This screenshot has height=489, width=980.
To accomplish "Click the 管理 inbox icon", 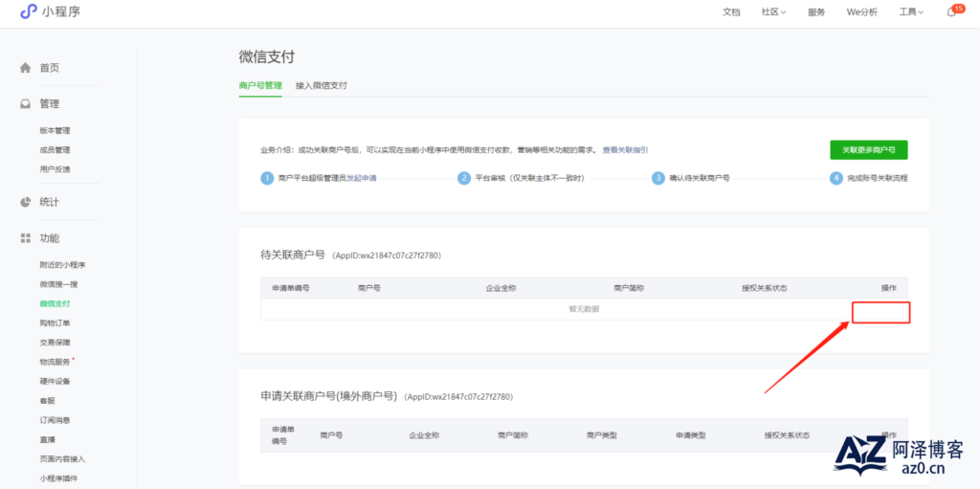I will point(25,103).
